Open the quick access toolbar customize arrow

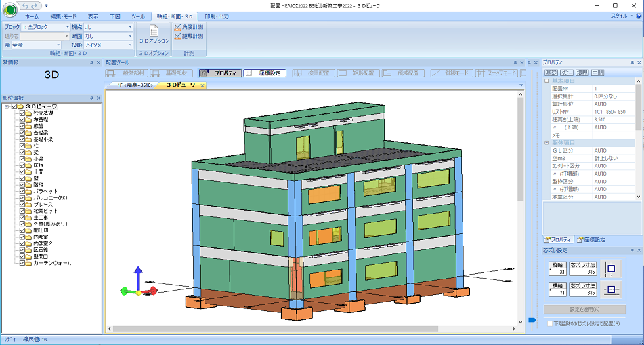[47, 5]
